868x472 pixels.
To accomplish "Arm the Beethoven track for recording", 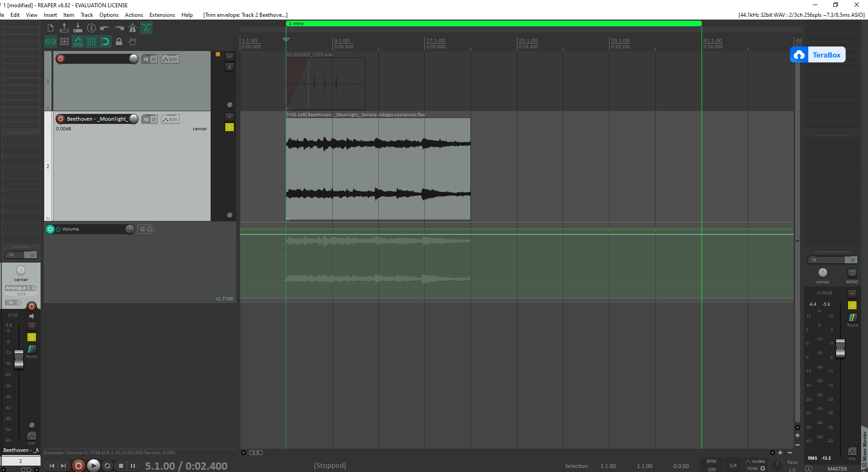I will pos(61,119).
